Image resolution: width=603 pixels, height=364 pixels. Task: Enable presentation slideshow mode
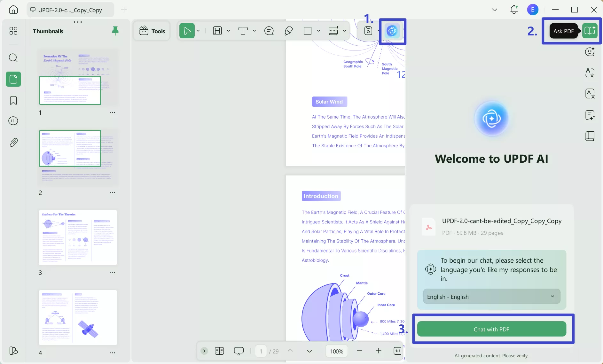pyautogui.click(x=239, y=351)
